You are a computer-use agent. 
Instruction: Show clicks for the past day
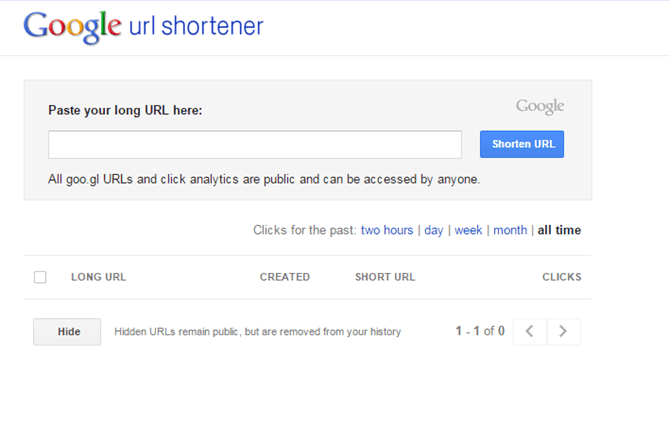[x=434, y=231]
